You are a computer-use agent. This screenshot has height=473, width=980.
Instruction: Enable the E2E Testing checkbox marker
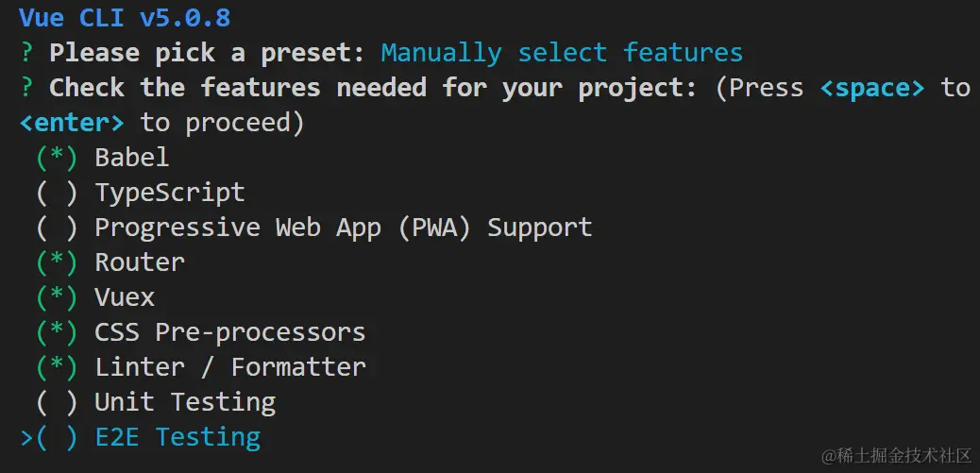(x=57, y=437)
